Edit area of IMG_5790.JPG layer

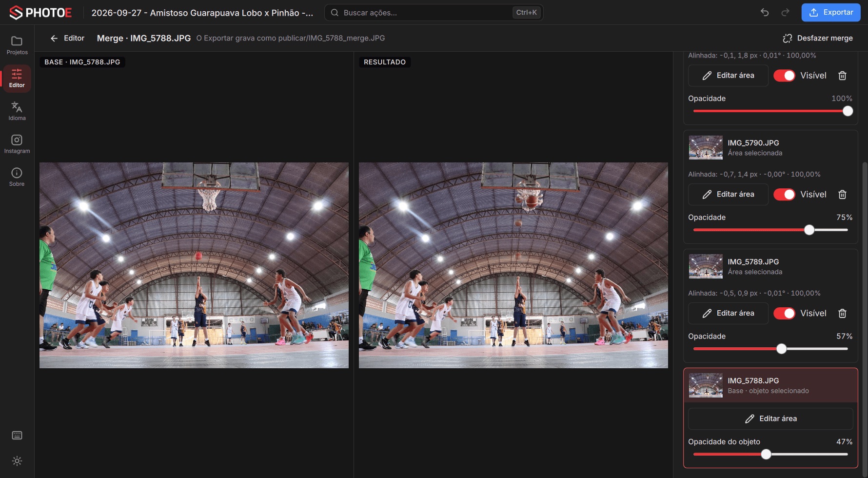[728, 195]
